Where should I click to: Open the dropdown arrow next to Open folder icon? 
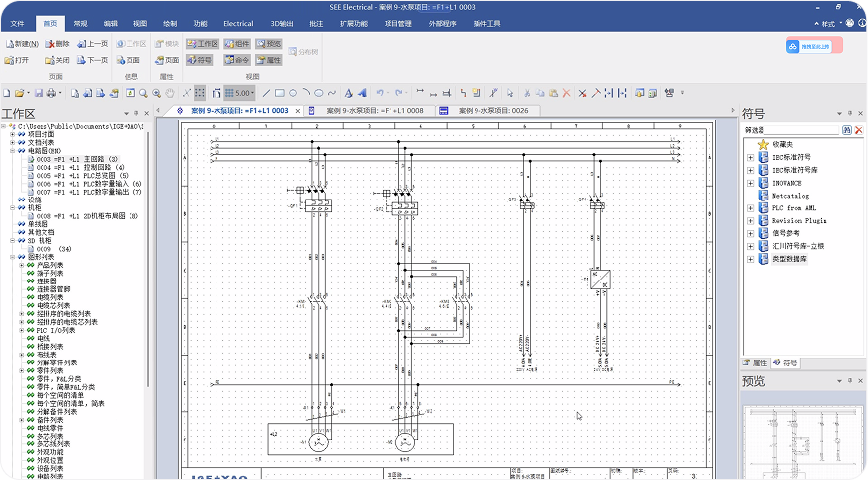pyautogui.click(x=28, y=93)
